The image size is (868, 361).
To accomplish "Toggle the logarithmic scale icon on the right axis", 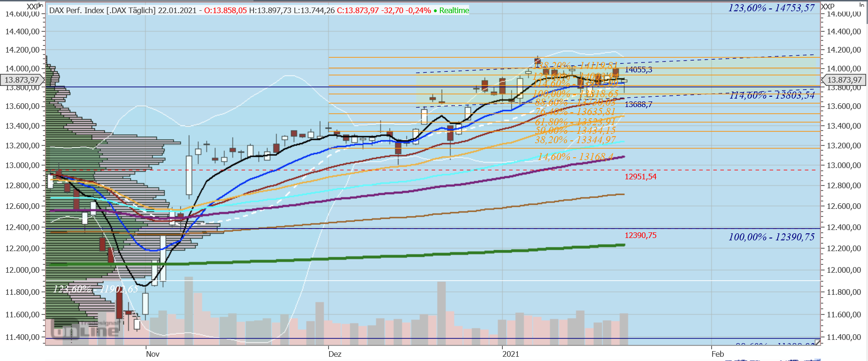I will click(861, 5).
